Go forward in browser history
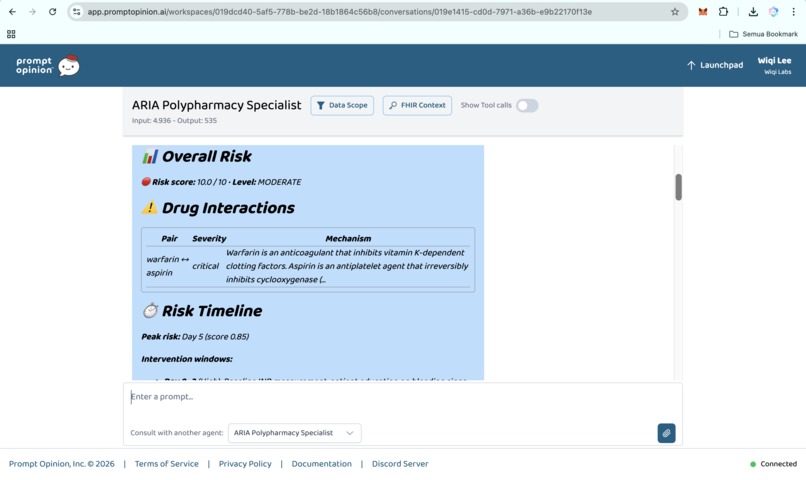The image size is (806, 480). pyautogui.click(x=32, y=11)
